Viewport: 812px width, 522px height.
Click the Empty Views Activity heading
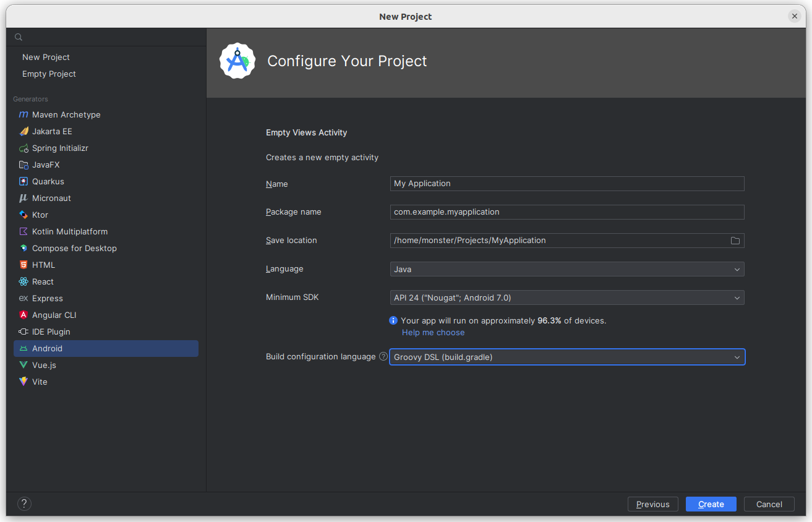307,132
